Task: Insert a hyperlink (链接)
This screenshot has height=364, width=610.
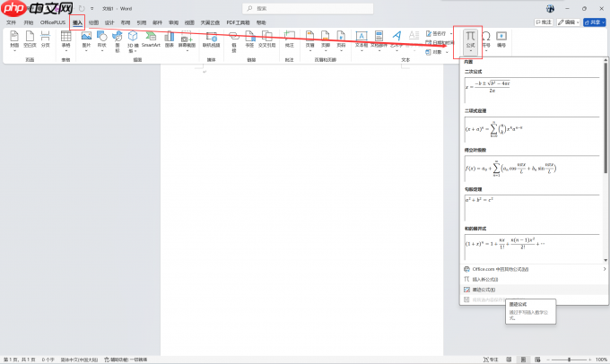Action: tap(234, 41)
